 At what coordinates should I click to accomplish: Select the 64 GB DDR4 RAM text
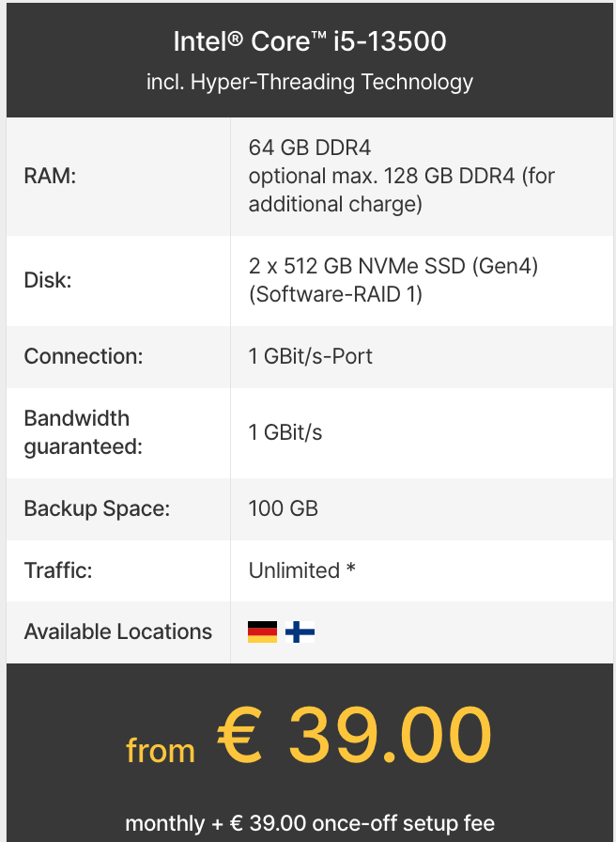tap(310, 148)
